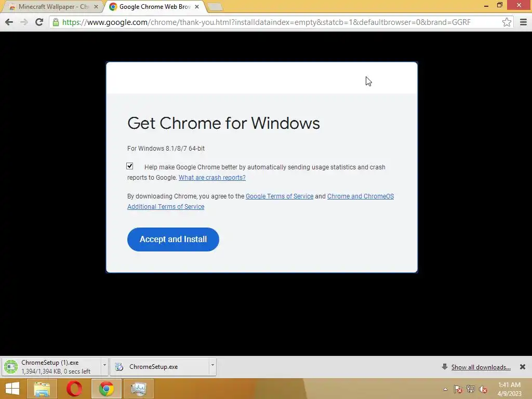Minimize the Chrome window
532x399 pixels.
[x=486, y=5]
